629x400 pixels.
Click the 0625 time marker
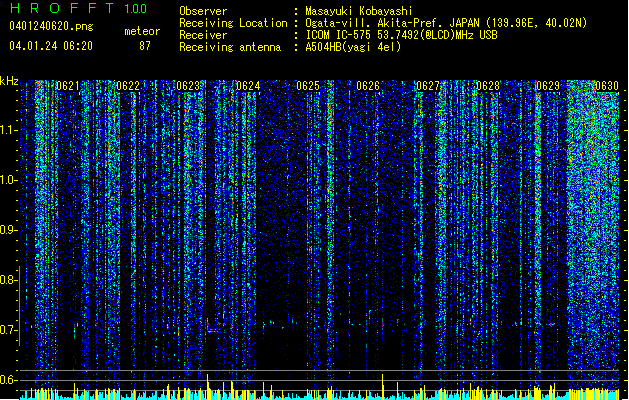[308, 86]
